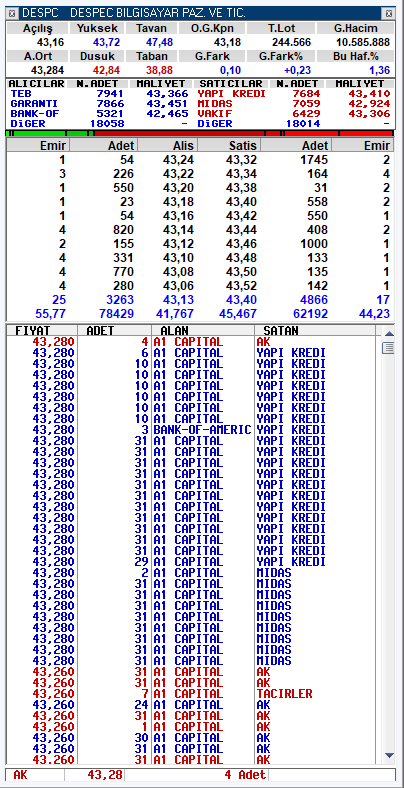This screenshot has width=404, height=788.
Task: Select the TEB buyer row
Action: pos(99,93)
